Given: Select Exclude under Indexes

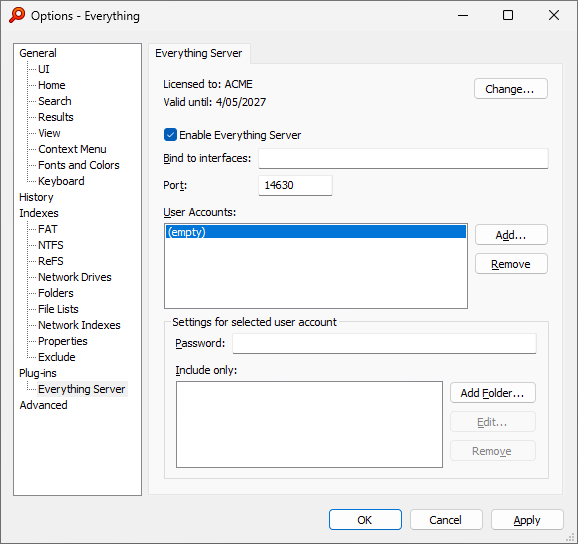Looking at the screenshot, I should tap(56, 358).
